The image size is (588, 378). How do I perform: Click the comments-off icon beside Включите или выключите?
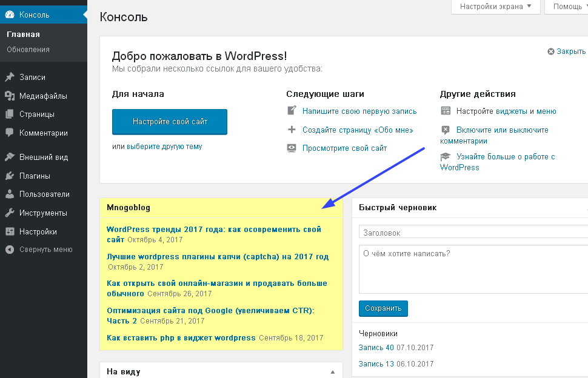446,130
